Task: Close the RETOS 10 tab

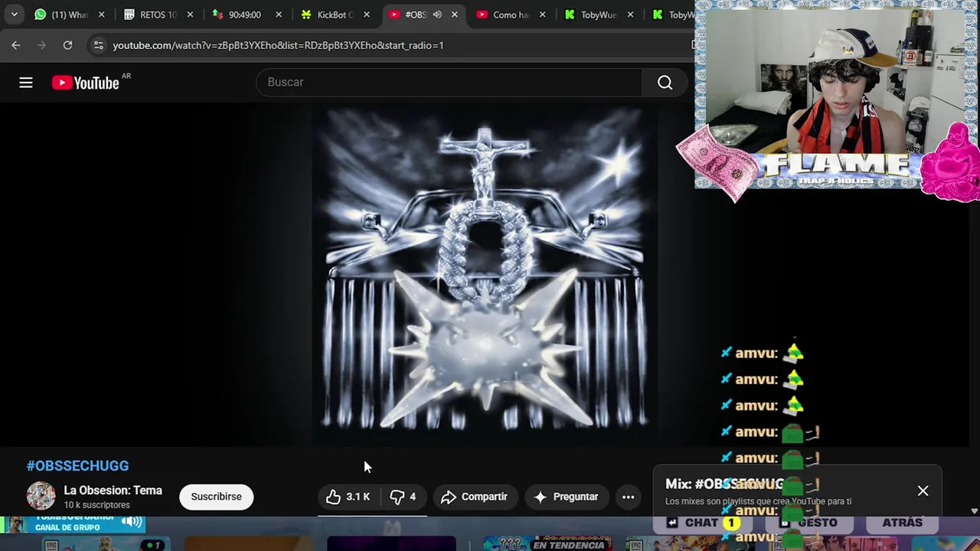Action: point(190,15)
